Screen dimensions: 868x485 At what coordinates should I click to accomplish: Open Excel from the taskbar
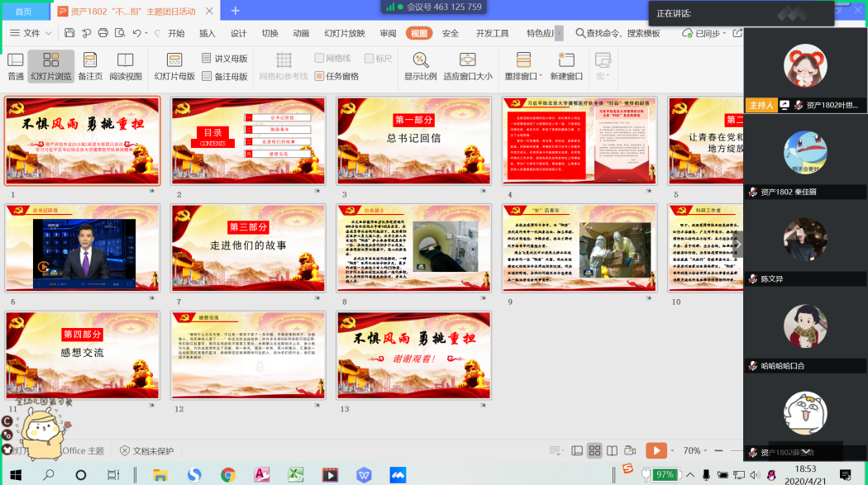[296, 474]
